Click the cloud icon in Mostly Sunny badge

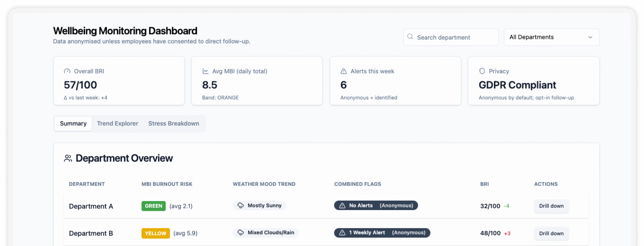click(241, 205)
